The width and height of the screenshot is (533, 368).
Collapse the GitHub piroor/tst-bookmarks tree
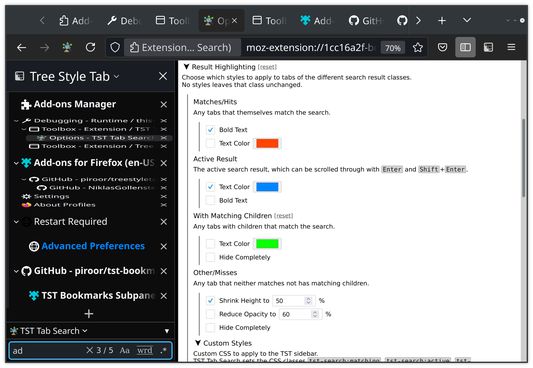[16, 271]
